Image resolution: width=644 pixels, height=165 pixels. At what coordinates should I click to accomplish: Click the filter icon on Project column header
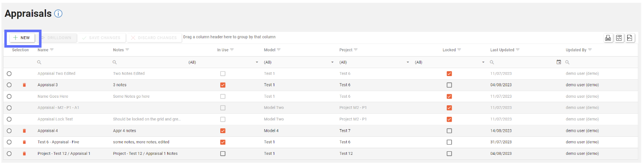(356, 50)
